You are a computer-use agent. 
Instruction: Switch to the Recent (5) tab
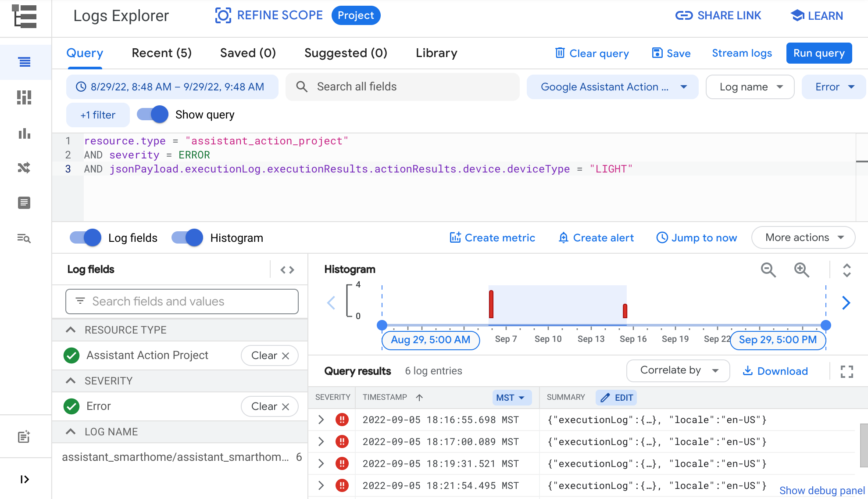click(x=161, y=54)
